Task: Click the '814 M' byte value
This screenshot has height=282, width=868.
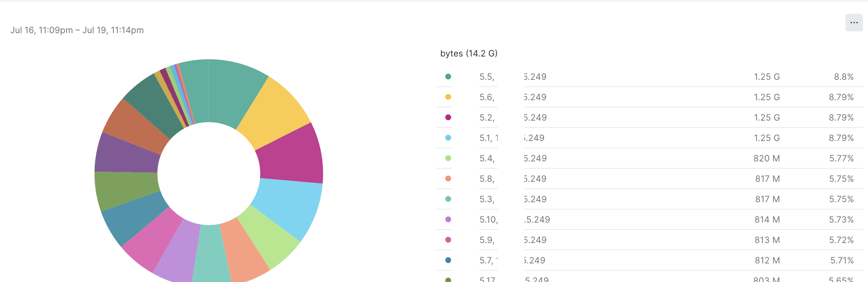Action: tap(767, 220)
